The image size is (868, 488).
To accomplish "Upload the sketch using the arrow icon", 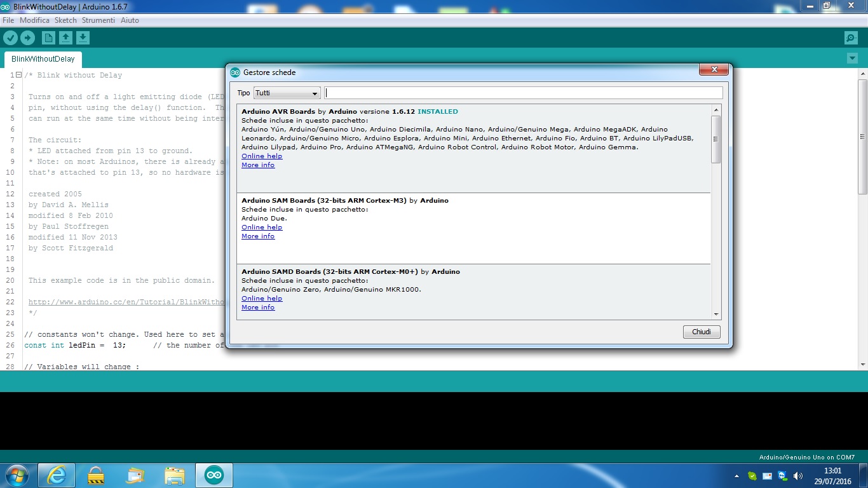I will 27,37.
